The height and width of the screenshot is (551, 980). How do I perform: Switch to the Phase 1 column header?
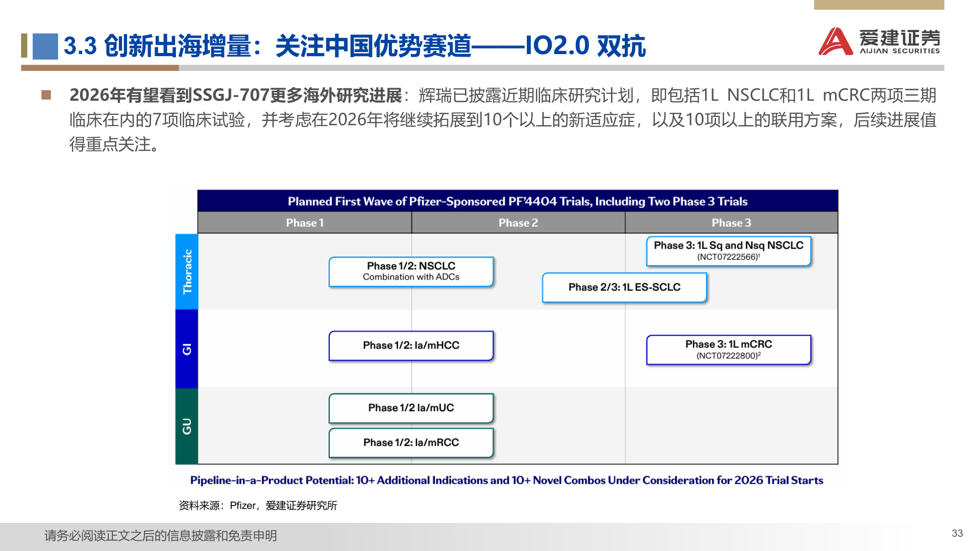coord(305,222)
